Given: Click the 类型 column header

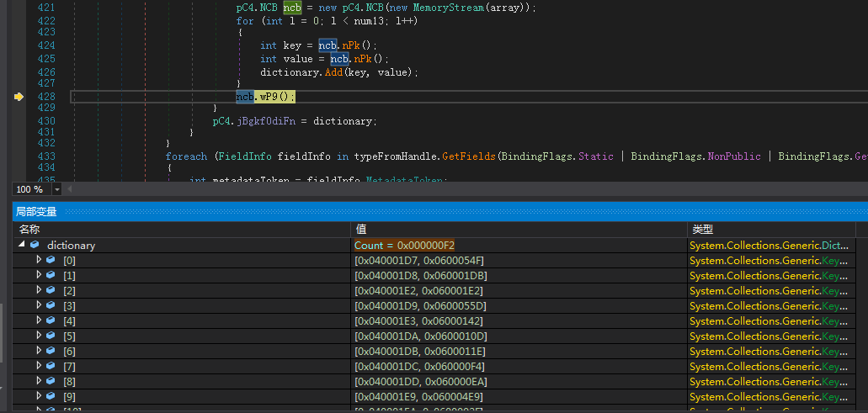Looking at the screenshot, I should coord(772,230).
